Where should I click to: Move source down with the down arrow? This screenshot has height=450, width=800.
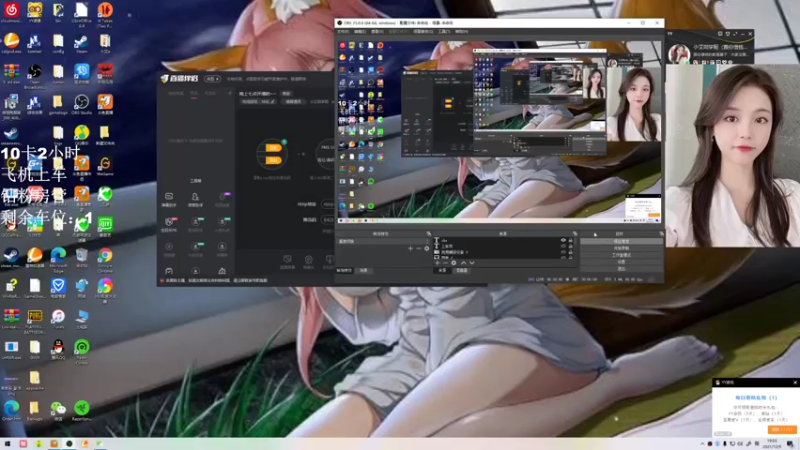pyautogui.click(x=472, y=263)
